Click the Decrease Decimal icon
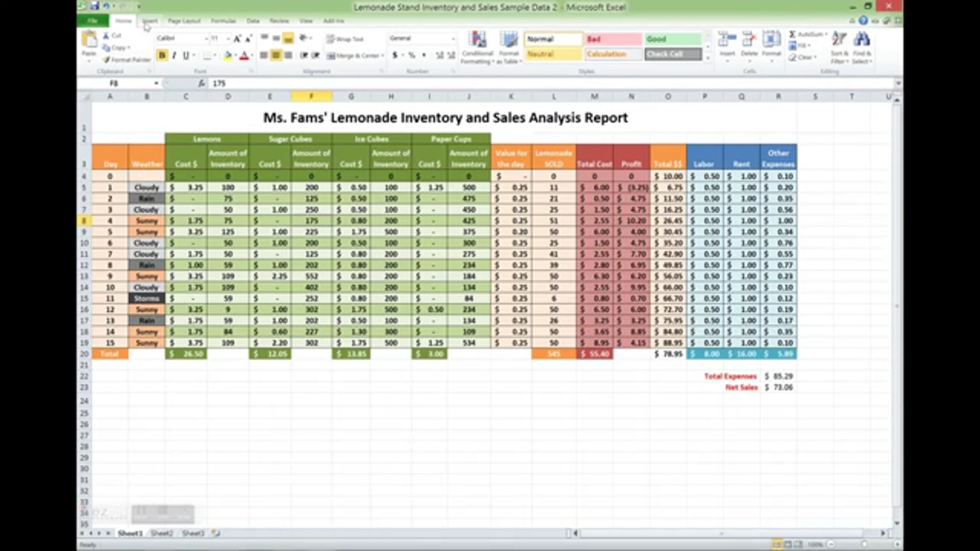This screenshot has width=980, height=551. tap(451, 55)
